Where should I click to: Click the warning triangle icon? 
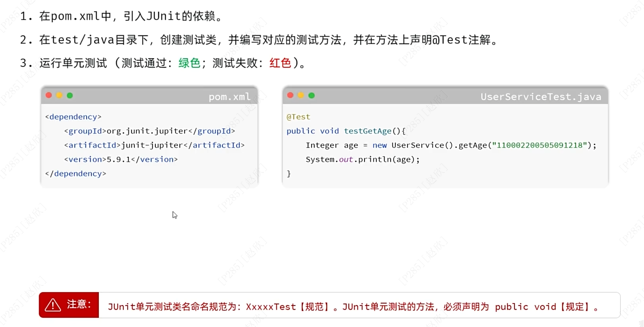coord(53,305)
